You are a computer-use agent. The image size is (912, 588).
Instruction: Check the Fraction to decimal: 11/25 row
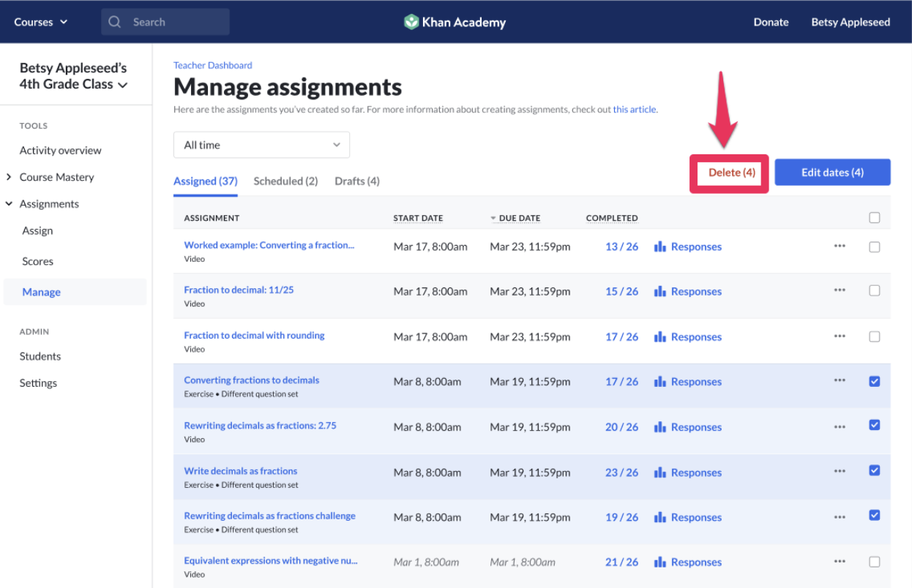pos(874,290)
